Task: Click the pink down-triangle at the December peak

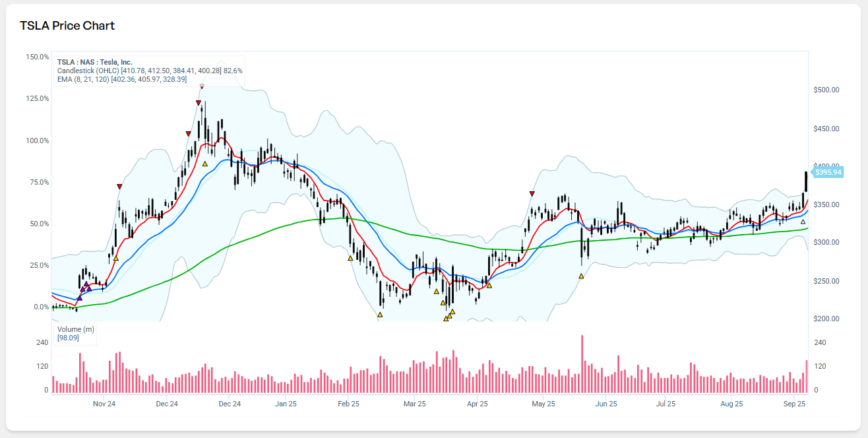Action: pos(202,86)
